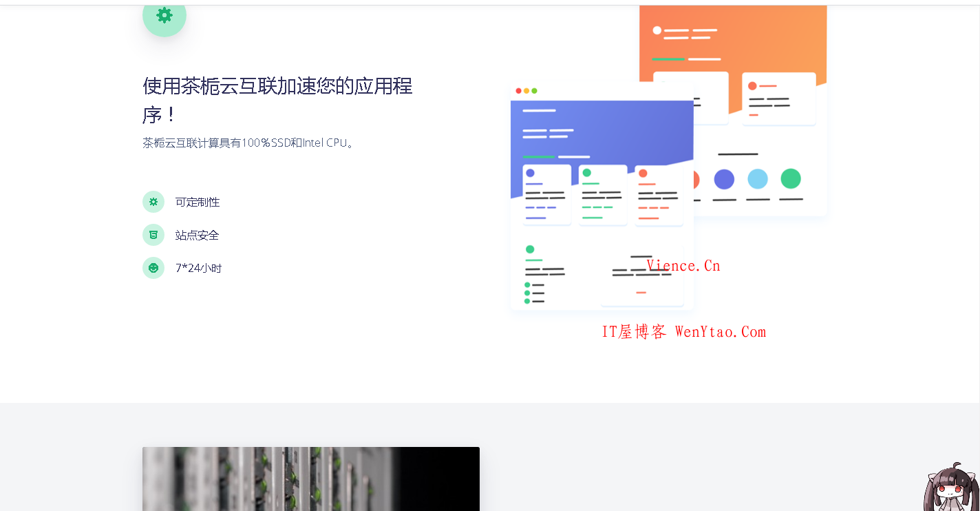Click the subtitle about 100%SSD和Intel CPU
Viewport: 980px width, 511px height.
(250, 143)
